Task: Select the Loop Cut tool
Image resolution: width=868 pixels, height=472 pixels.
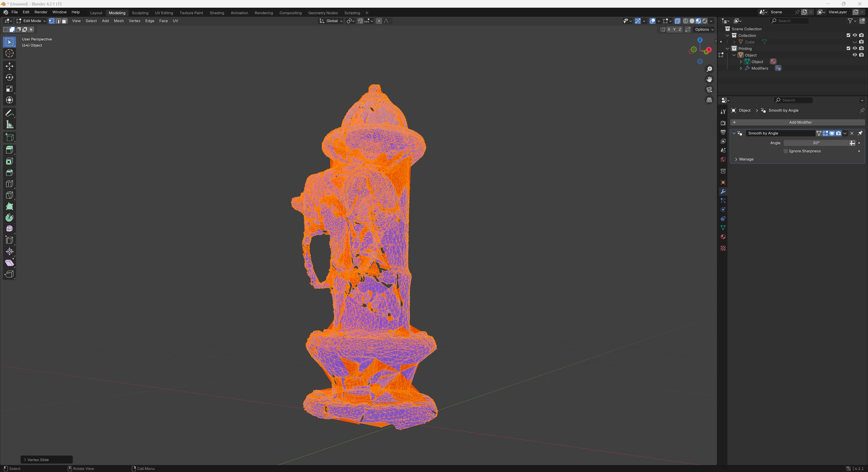Action: point(9,184)
